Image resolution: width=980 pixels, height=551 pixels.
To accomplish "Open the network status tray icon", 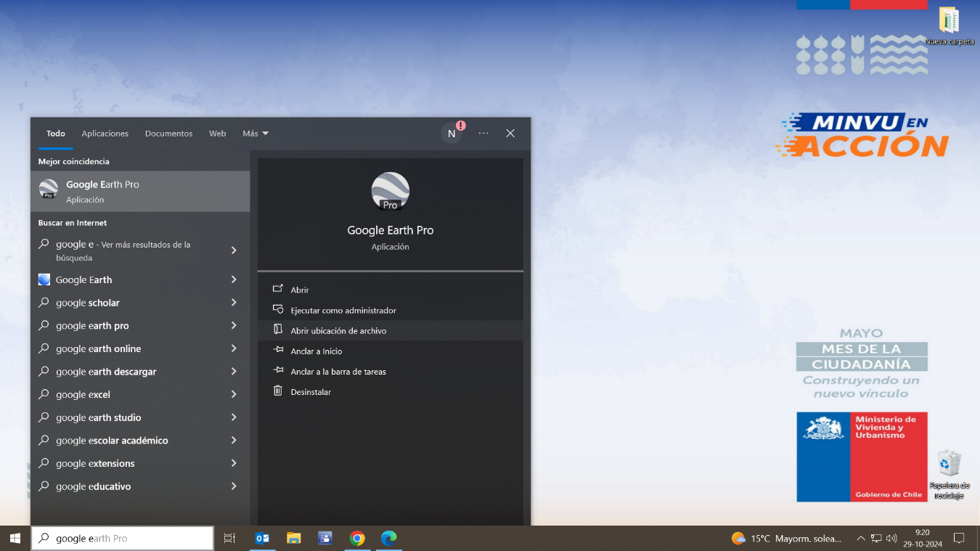I will (x=876, y=539).
